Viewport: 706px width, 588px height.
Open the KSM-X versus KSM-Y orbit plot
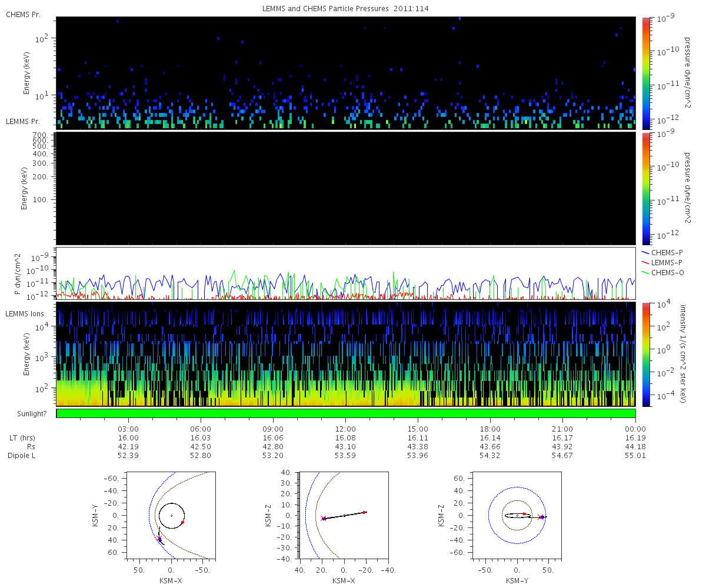[x=171, y=514]
